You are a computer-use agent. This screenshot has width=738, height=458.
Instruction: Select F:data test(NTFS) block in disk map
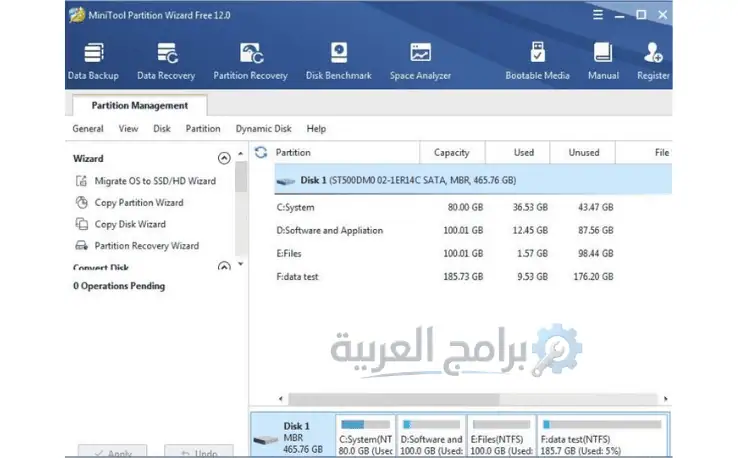pyautogui.click(x=602, y=436)
